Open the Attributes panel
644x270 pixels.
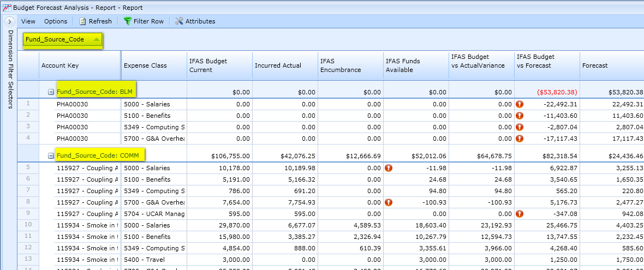[200, 21]
